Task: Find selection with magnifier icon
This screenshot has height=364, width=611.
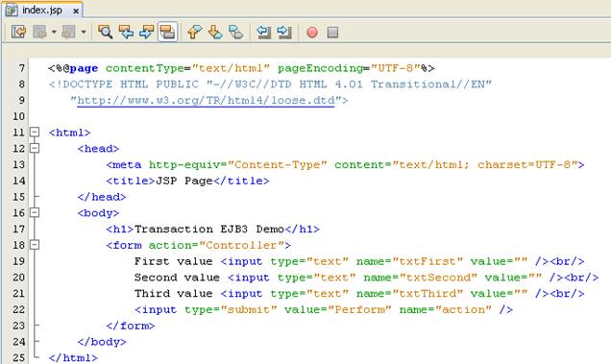Action: pyautogui.click(x=105, y=32)
